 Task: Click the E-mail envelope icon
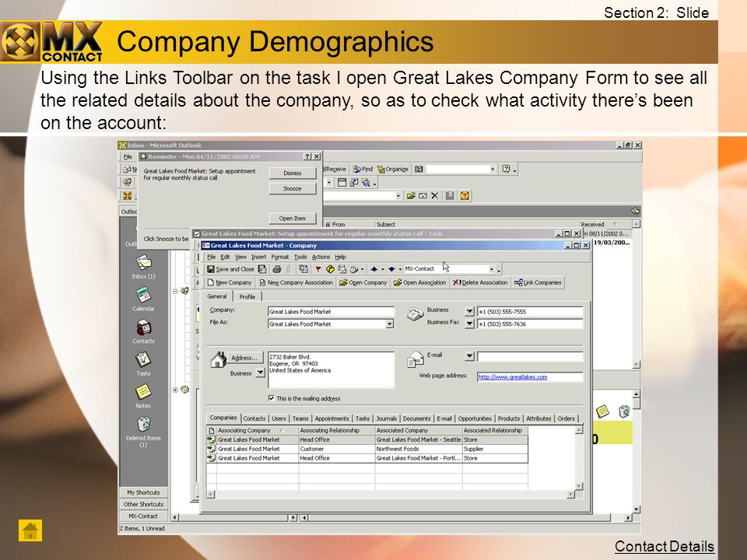point(415,359)
